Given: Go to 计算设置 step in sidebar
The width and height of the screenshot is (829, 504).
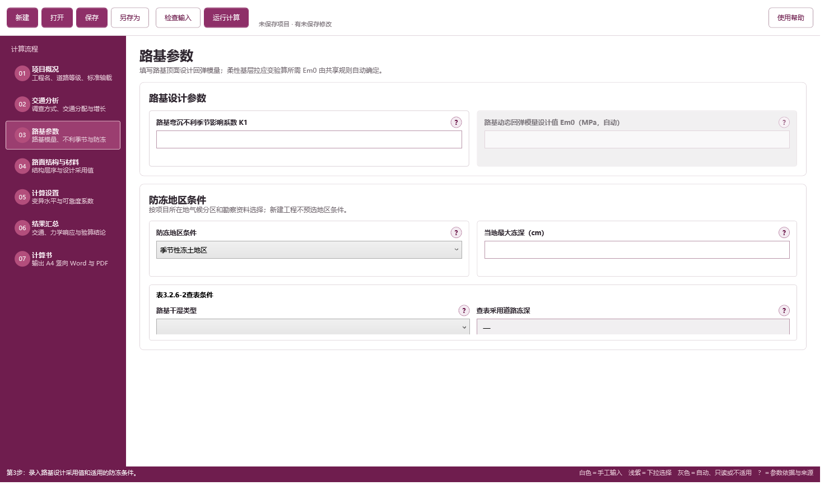Looking at the screenshot, I should pyautogui.click(x=63, y=197).
